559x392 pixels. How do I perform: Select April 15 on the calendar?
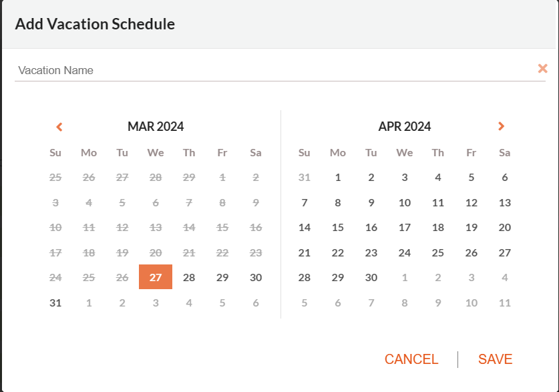pyautogui.click(x=338, y=227)
